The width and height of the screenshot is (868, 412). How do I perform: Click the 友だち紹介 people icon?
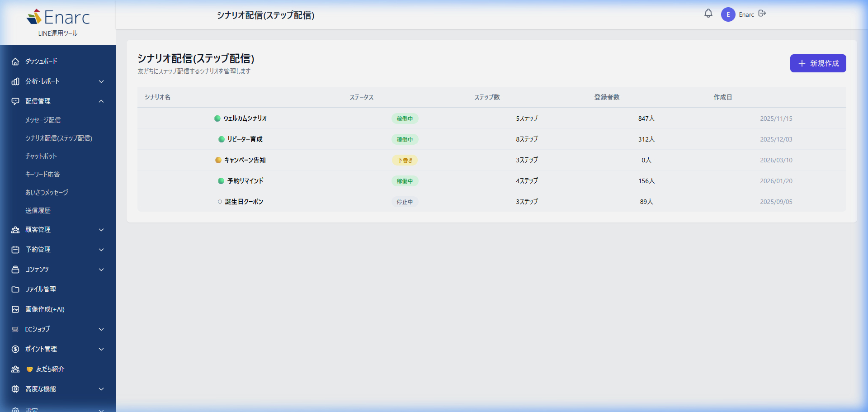(15, 369)
